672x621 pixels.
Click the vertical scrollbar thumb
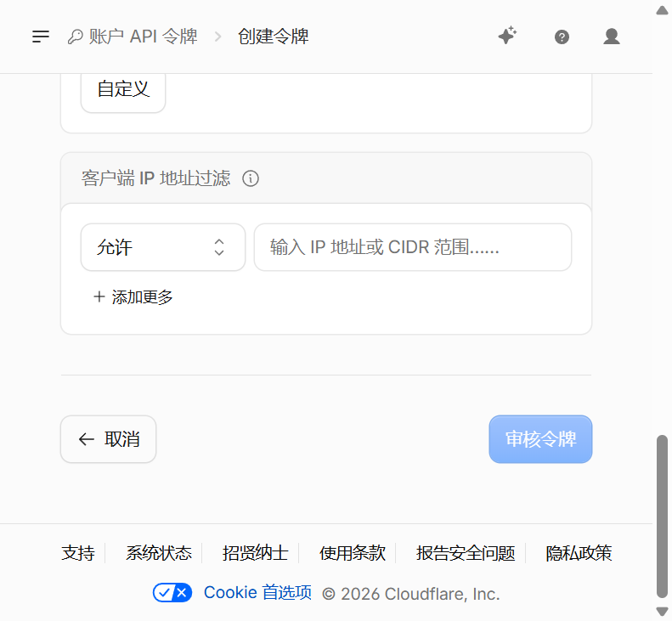point(662,516)
